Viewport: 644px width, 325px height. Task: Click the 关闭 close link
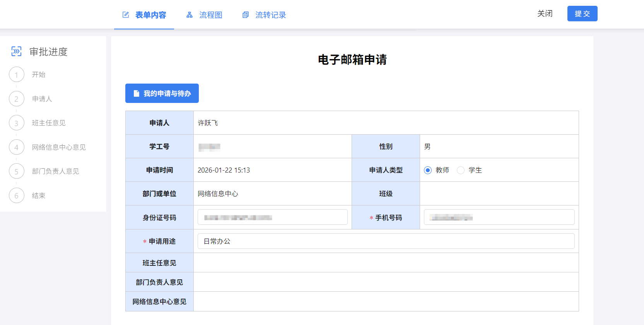[545, 14]
